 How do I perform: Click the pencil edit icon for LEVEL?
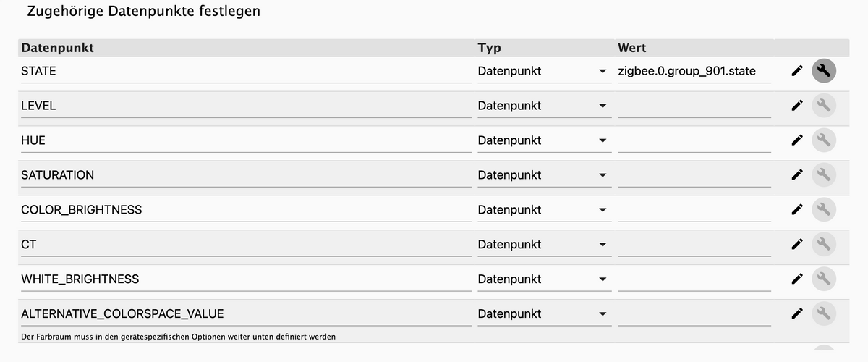click(x=797, y=106)
